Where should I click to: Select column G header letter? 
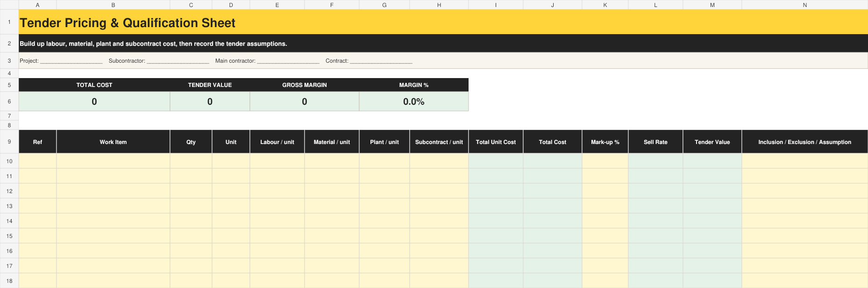[384, 5]
